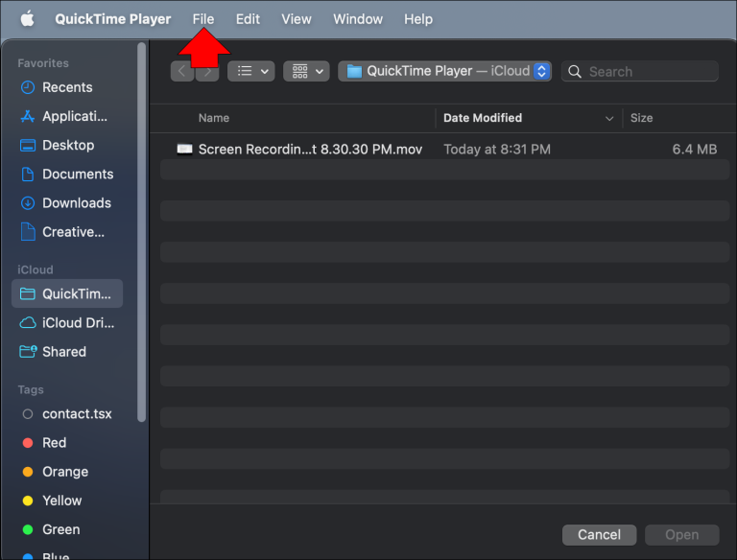
Task: Open the list view options dropdown
Action: point(250,71)
